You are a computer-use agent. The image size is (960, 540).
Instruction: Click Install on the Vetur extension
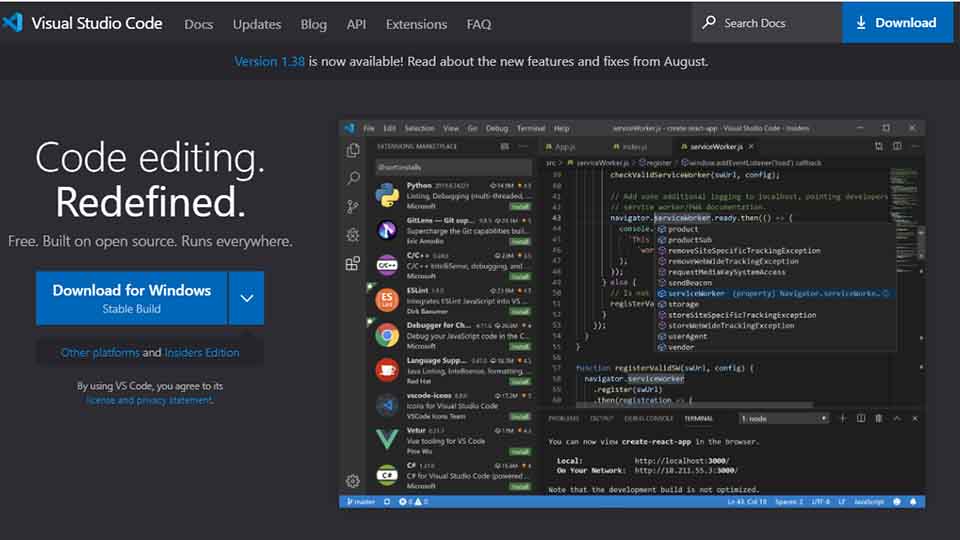tap(520, 451)
